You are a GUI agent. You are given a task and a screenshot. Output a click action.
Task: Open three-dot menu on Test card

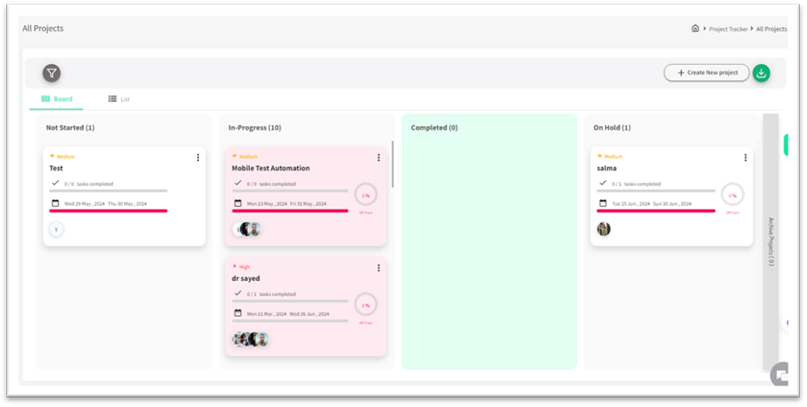click(x=198, y=157)
